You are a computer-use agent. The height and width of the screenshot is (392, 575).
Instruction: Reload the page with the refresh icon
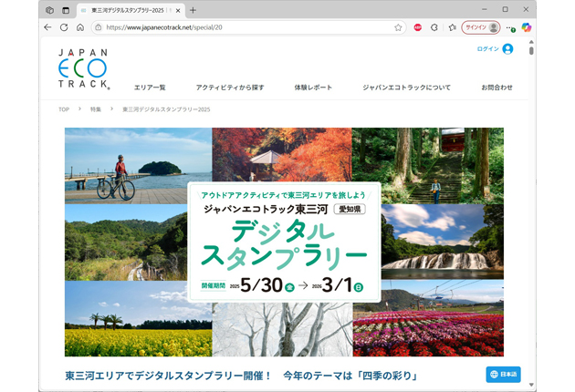64,27
